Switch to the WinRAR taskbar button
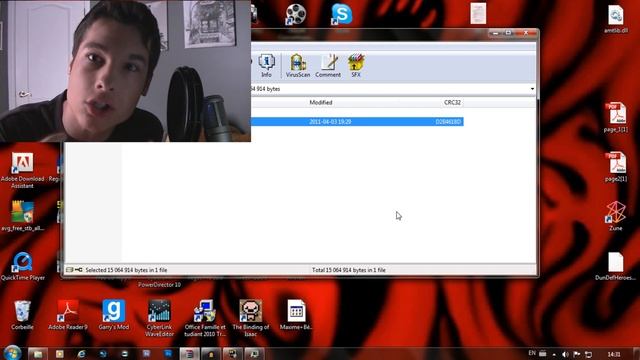Image resolution: width=640 pixels, height=360 pixels. [x=190, y=354]
